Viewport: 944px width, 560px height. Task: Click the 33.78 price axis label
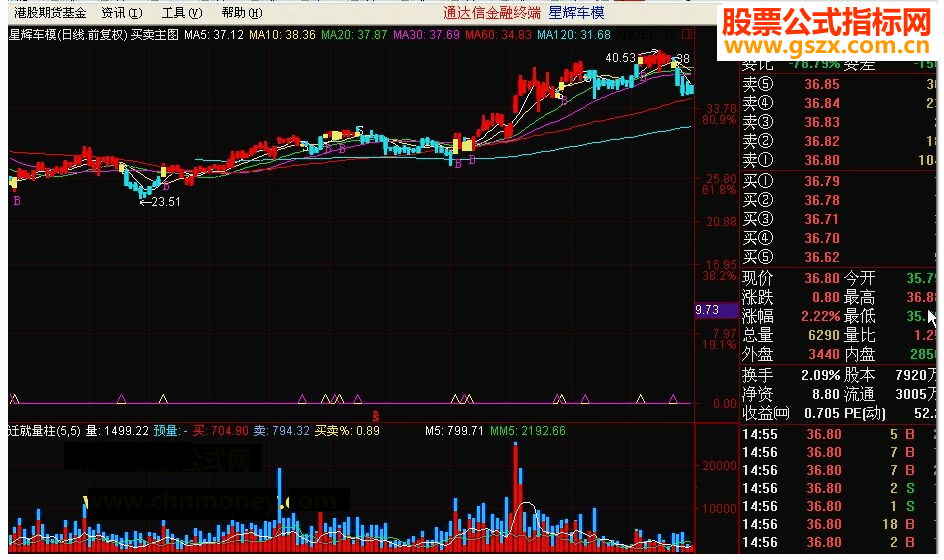click(721, 108)
